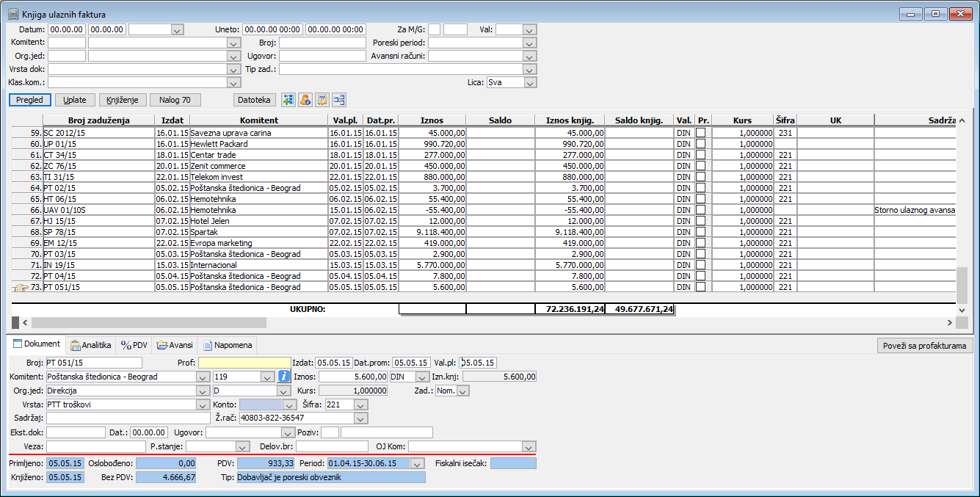
Task: Click the Knjiga ulaznih faktura title icon
Action: click(x=12, y=13)
